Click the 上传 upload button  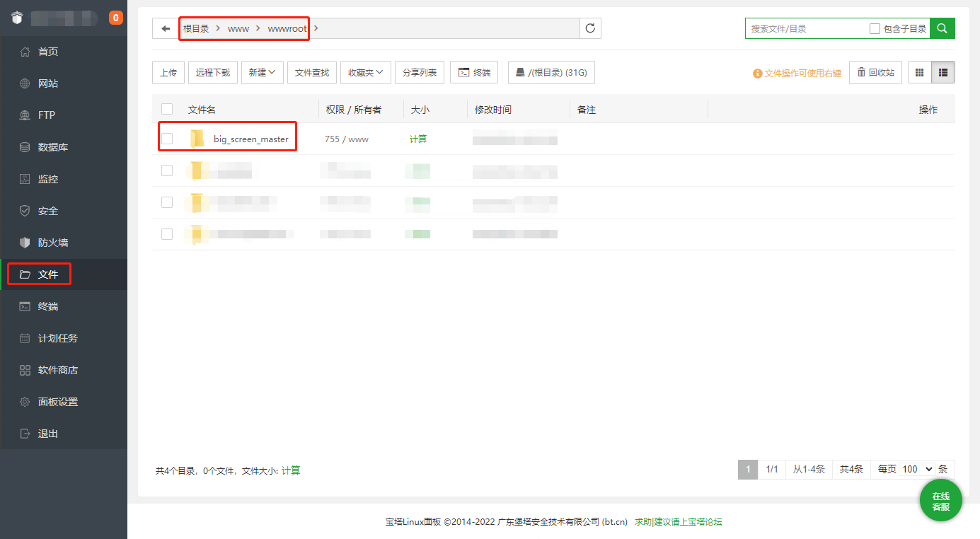point(168,72)
